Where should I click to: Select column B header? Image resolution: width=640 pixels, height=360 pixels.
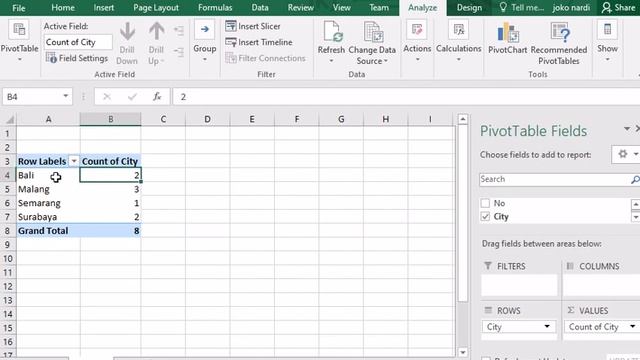tap(111, 119)
